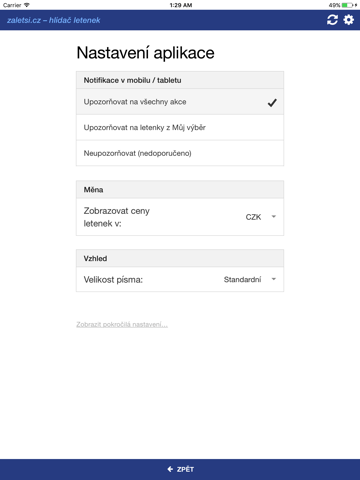The image size is (360, 480).
Task: Click the Vzhled section header
Action: pos(180,258)
